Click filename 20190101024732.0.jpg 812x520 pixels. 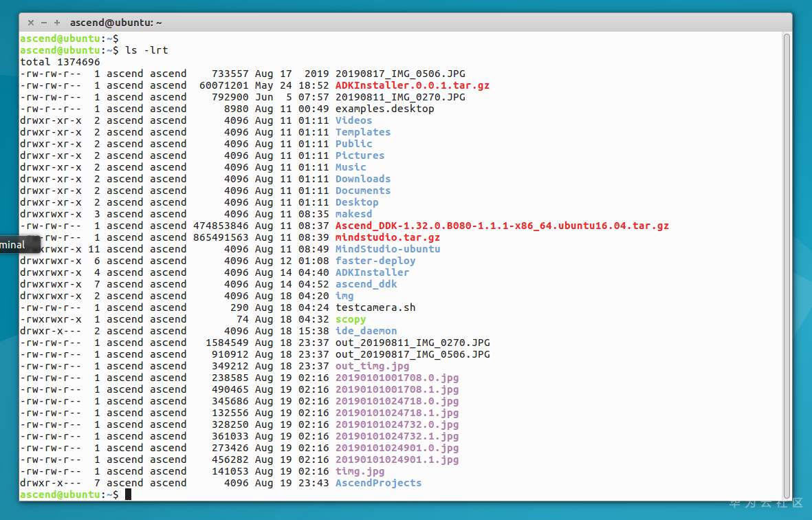tap(397, 424)
